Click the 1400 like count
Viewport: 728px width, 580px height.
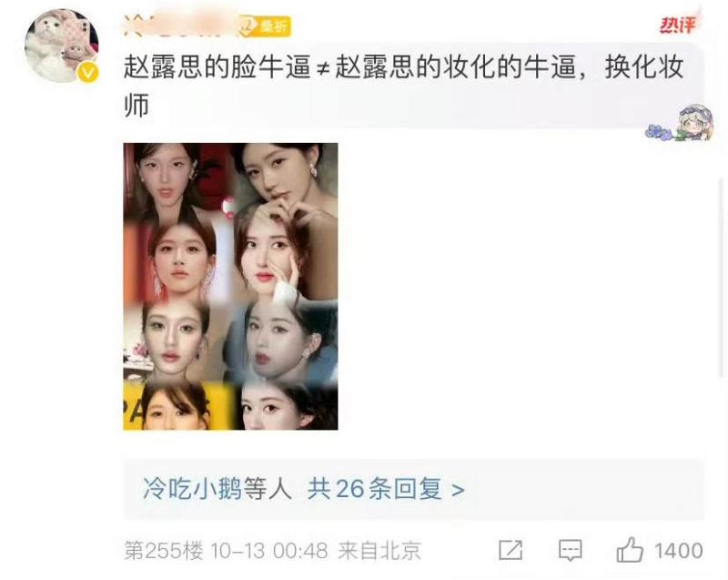click(678, 551)
